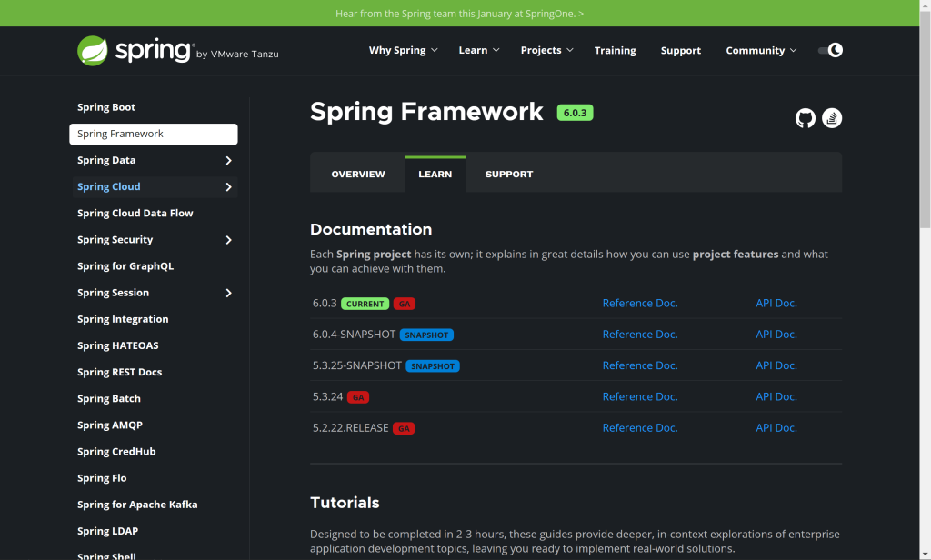Click the Tutorials section heading

pyautogui.click(x=345, y=503)
